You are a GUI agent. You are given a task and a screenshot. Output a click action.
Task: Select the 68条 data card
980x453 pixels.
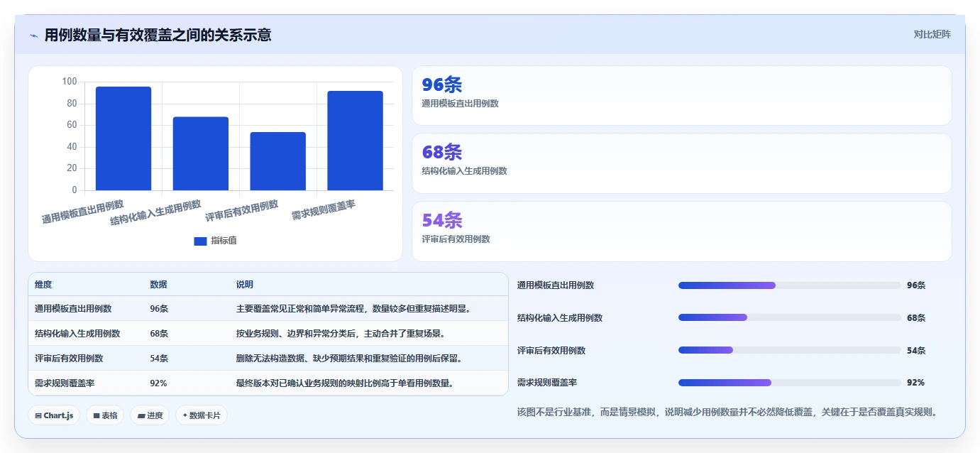681,163
